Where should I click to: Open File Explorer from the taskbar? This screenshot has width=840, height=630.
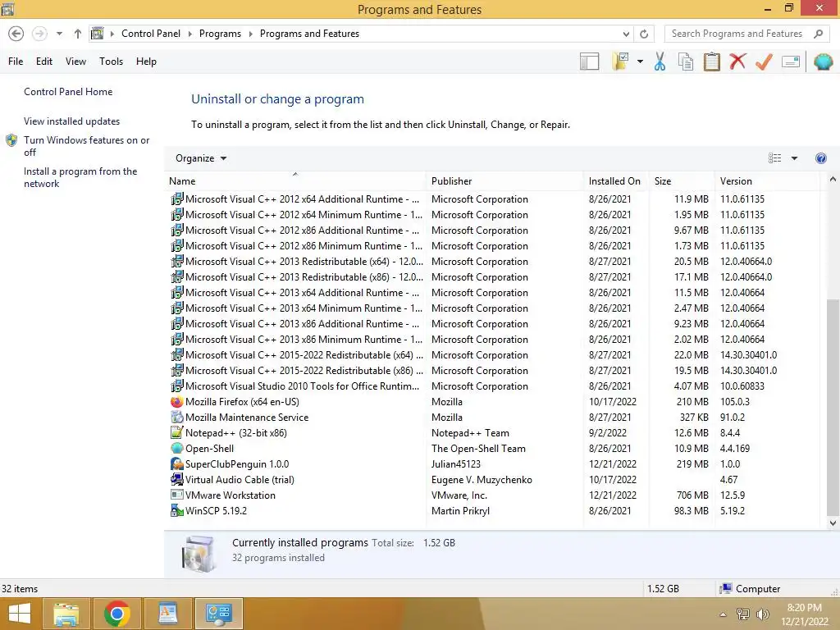[x=66, y=614]
